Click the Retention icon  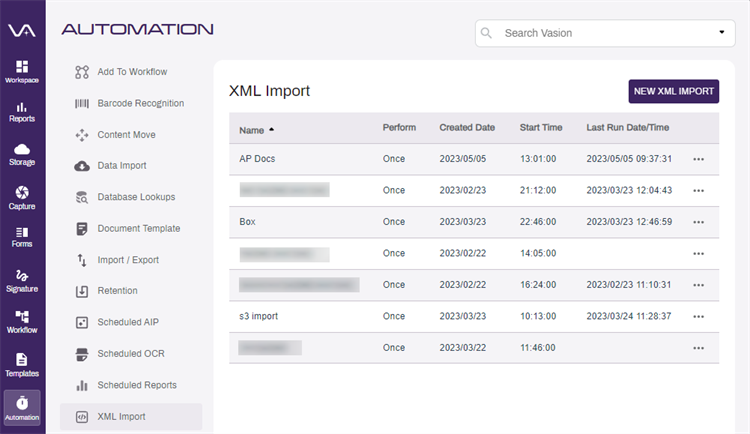(82, 291)
